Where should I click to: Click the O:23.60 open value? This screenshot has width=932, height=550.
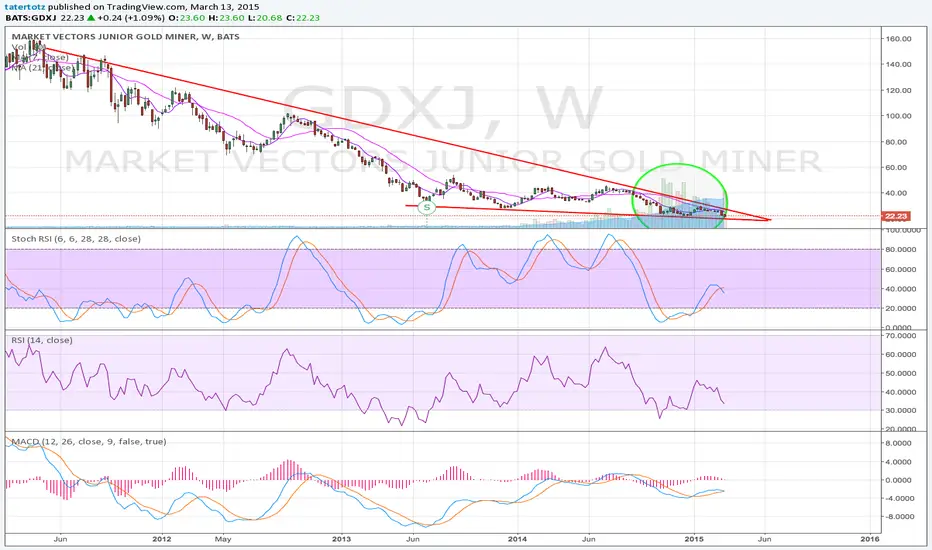point(187,18)
